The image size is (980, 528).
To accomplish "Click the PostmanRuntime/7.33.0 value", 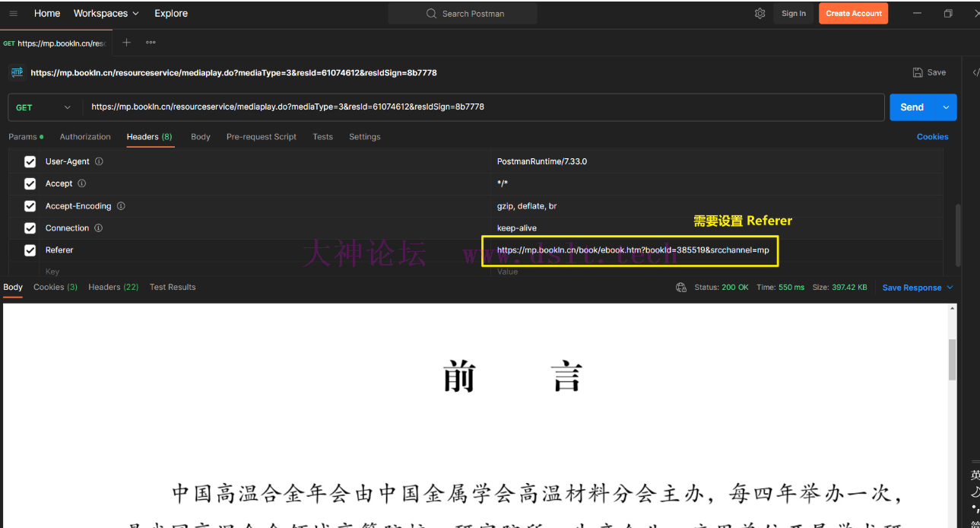I will point(541,161).
